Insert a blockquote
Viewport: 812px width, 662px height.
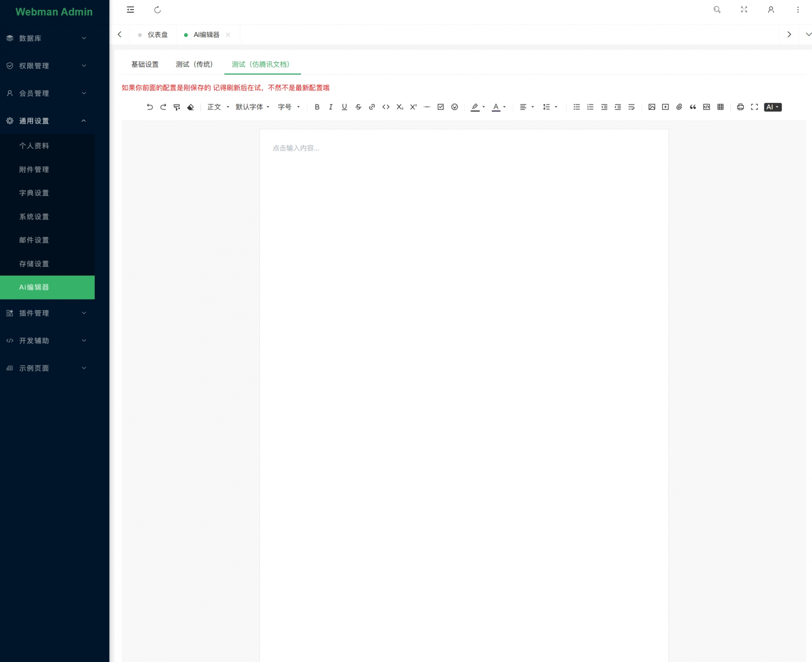coord(693,107)
